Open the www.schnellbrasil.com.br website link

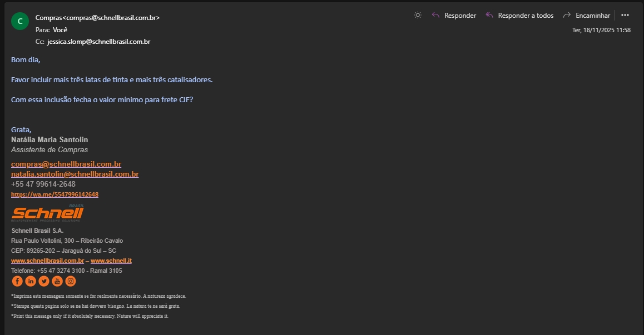47,261
